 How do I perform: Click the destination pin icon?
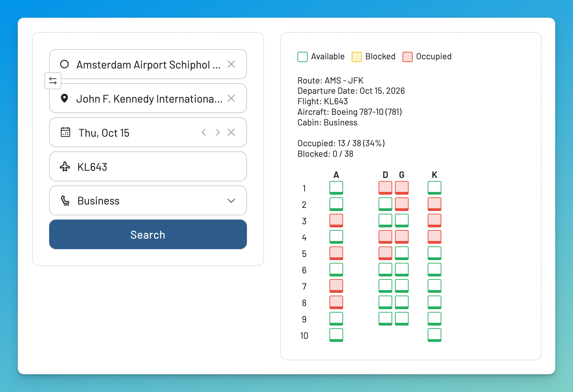pos(64,98)
